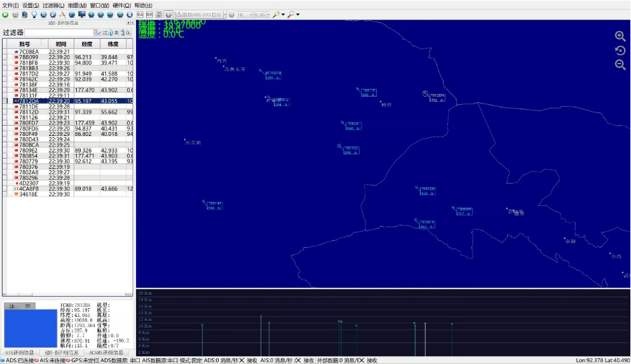Screen dimensions: 631x364
Task: Open the filter combo box spinner
Action: pyautogui.click(x=95, y=32)
